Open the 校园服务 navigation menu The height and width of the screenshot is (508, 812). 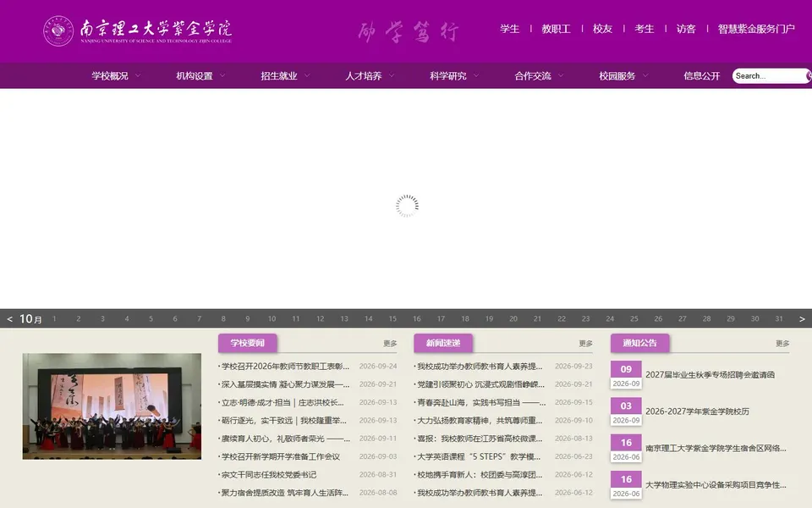(x=617, y=75)
